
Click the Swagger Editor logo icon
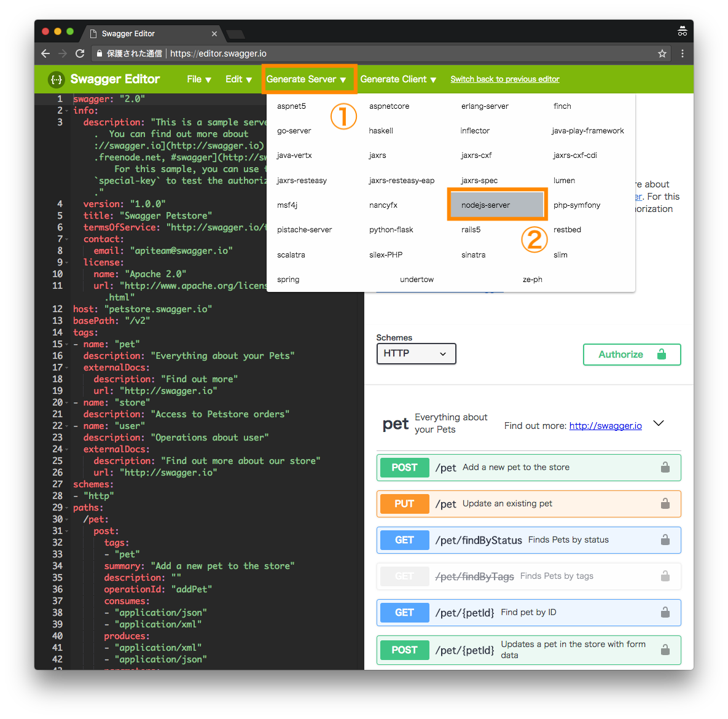point(57,79)
